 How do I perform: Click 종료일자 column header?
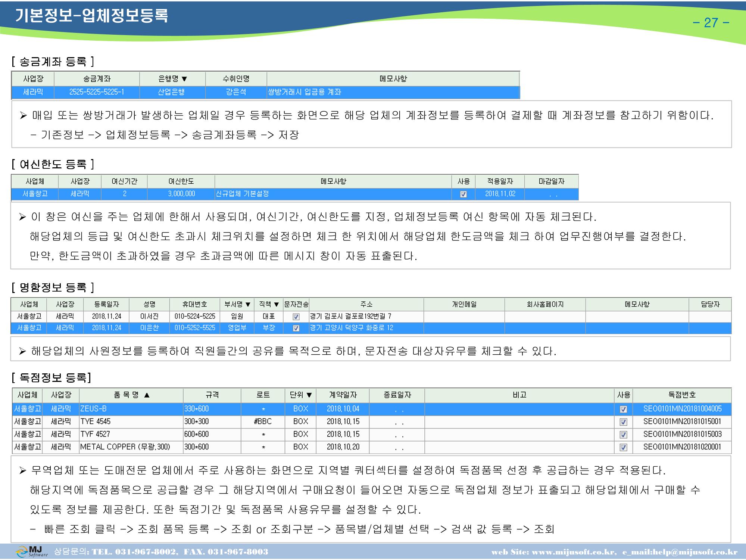click(x=397, y=395)
